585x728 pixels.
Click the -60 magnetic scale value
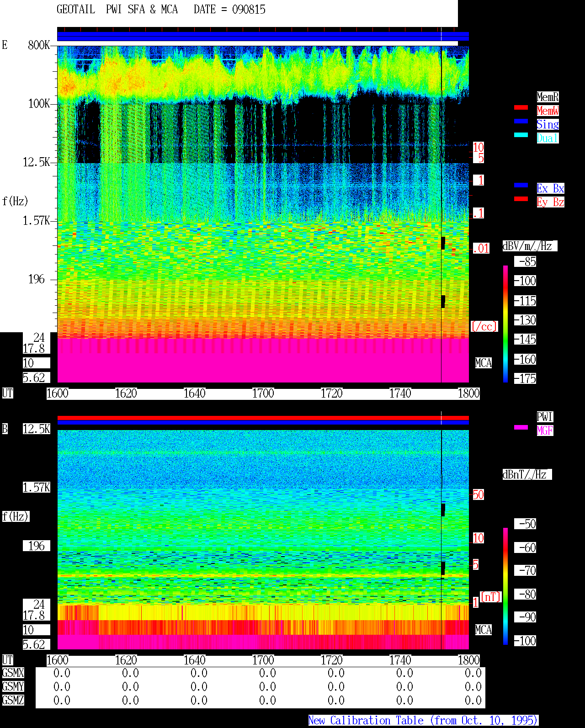coord(525,547)
